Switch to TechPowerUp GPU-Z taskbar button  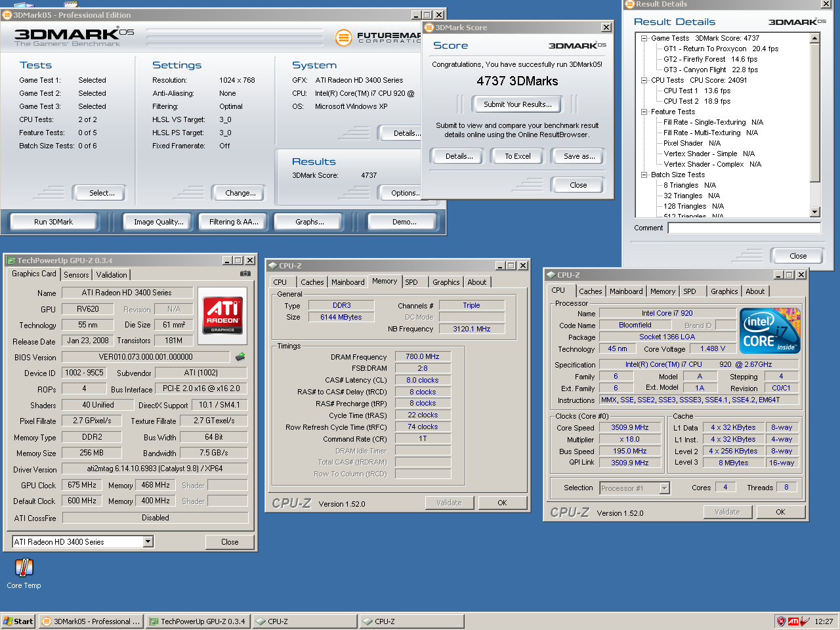click(198, 621)
